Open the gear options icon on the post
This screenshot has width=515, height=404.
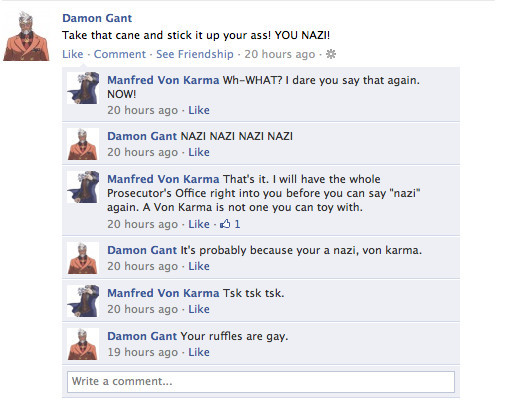tap(331, 54)
